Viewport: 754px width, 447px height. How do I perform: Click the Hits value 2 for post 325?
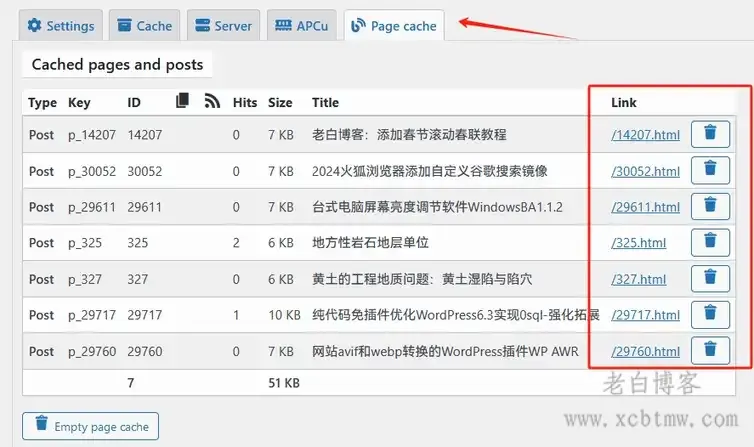pyautogui.click(x=236, y=243)
